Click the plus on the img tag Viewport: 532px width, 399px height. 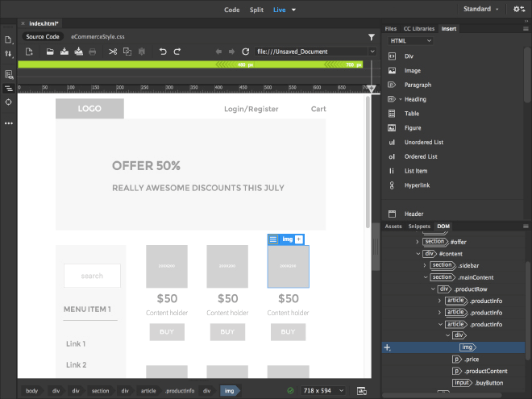(298, 239)
